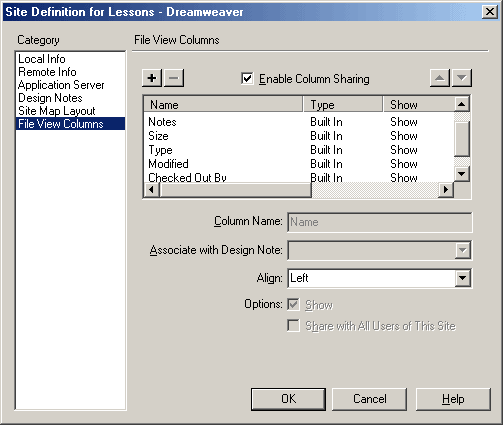This screenshot has height=425, width=503.
Task: Move column up with the up arrow button
Action: click(x=440, y=78)
